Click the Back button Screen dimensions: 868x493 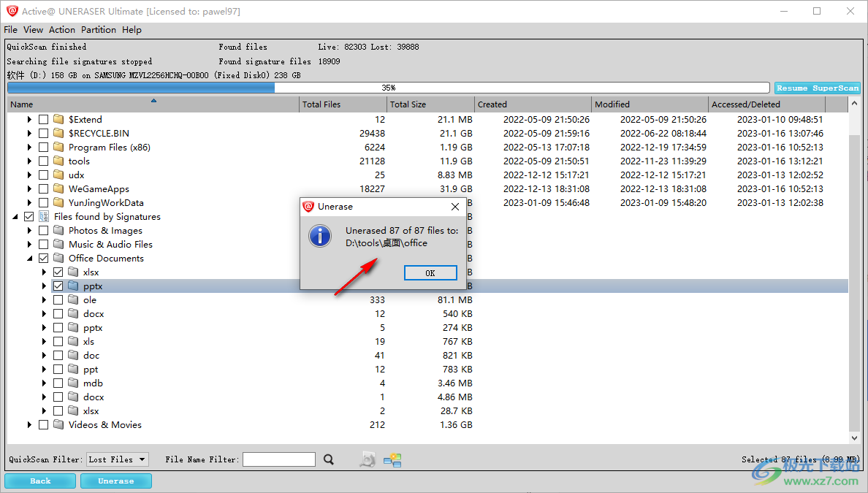40,481
